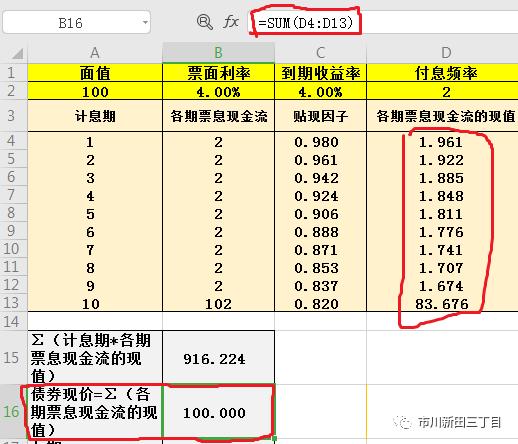
Task: Click the formula bar showing =SUM(D4:D13)
Action: click(x=383, y=22)
